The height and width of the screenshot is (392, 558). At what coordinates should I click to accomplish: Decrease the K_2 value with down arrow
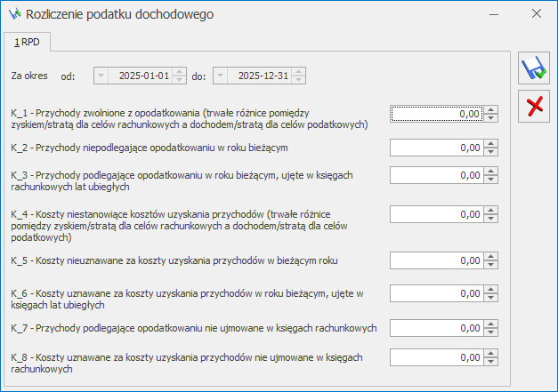(x=490, y=152)
